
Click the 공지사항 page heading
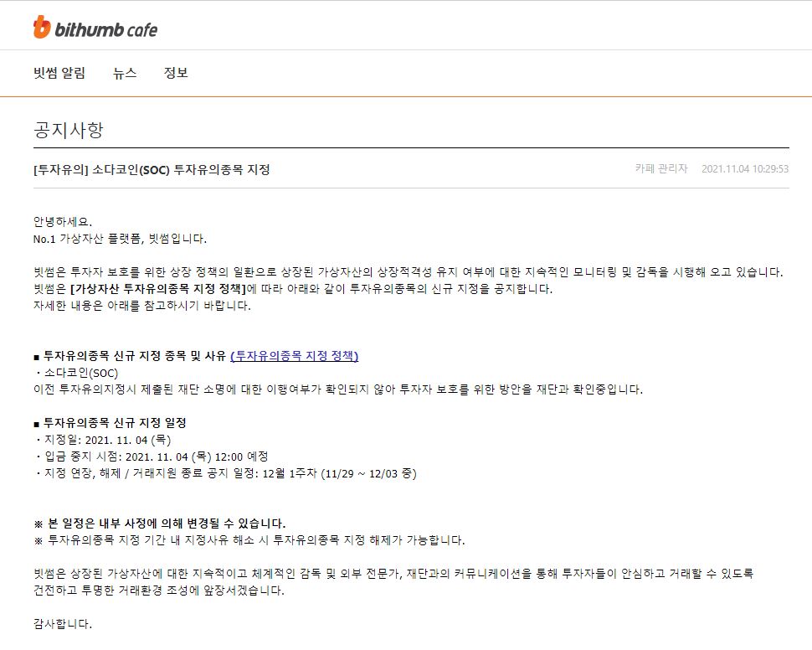pyautogui.click(x=69, y=130)
